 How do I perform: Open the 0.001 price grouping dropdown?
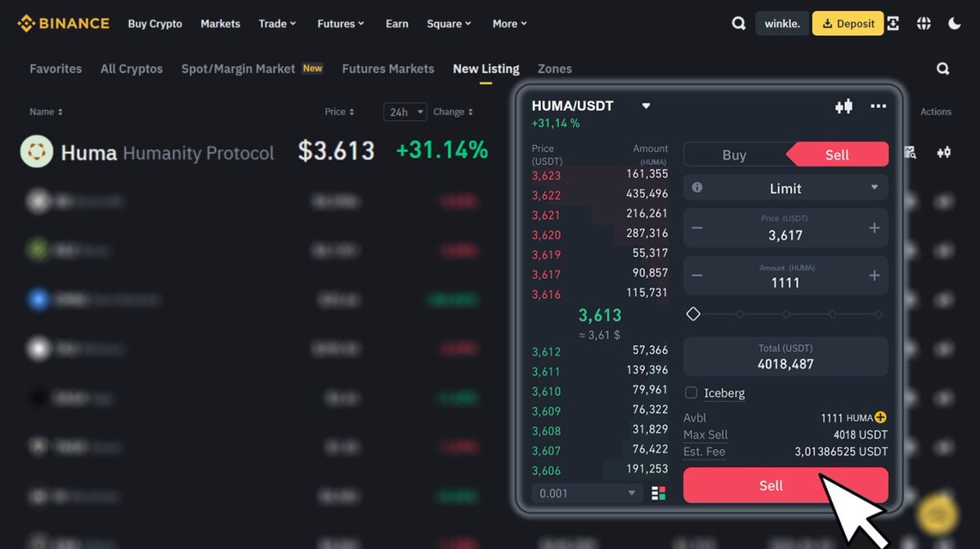586,493
